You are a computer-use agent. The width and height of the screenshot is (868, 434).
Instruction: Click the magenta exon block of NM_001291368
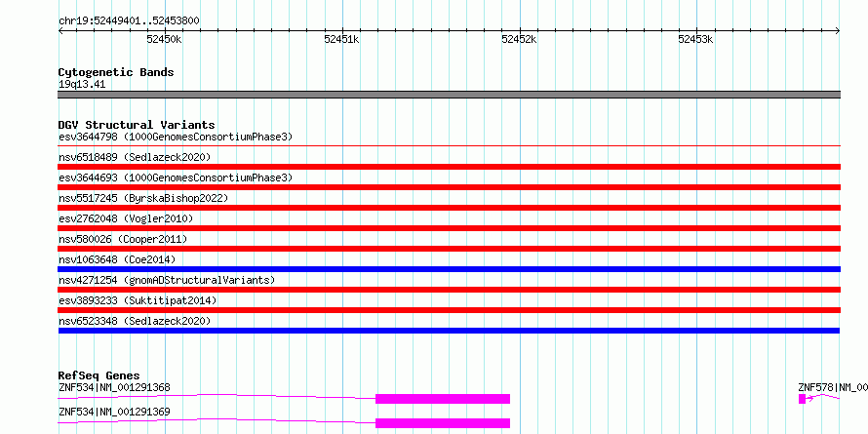pyautogui.click(x=443, y=399)
